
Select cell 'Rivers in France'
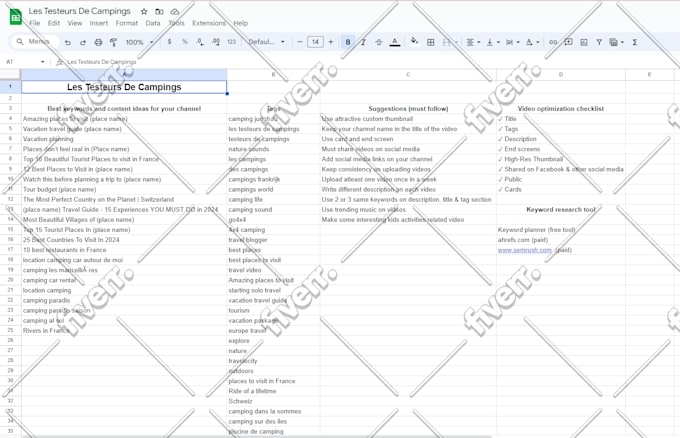[x=124, y=330]
